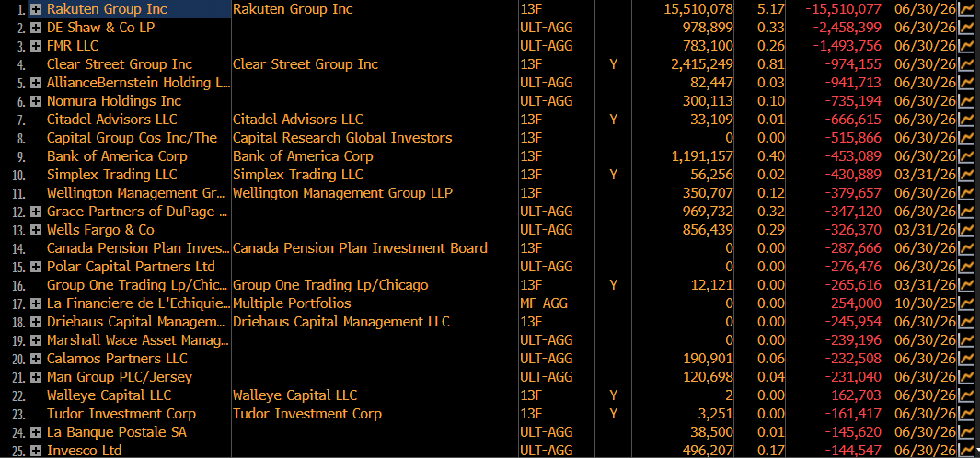Image resolution: width=980 pixels, height=458 pixels.
Task: Open chart icon for Wells Fargo & Co row
Action: click(966, 230)
